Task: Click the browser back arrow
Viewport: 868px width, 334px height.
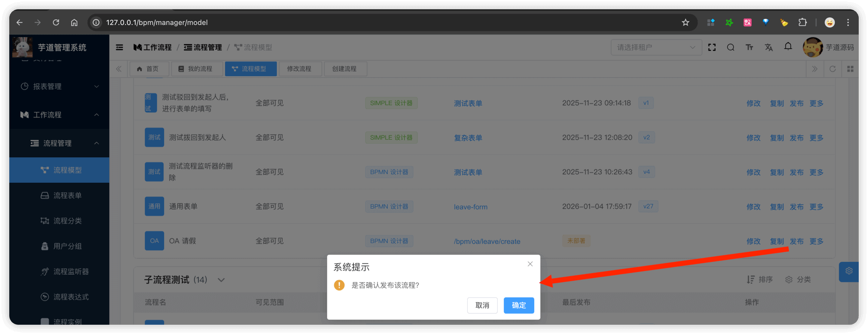Action: coord(19,22)
